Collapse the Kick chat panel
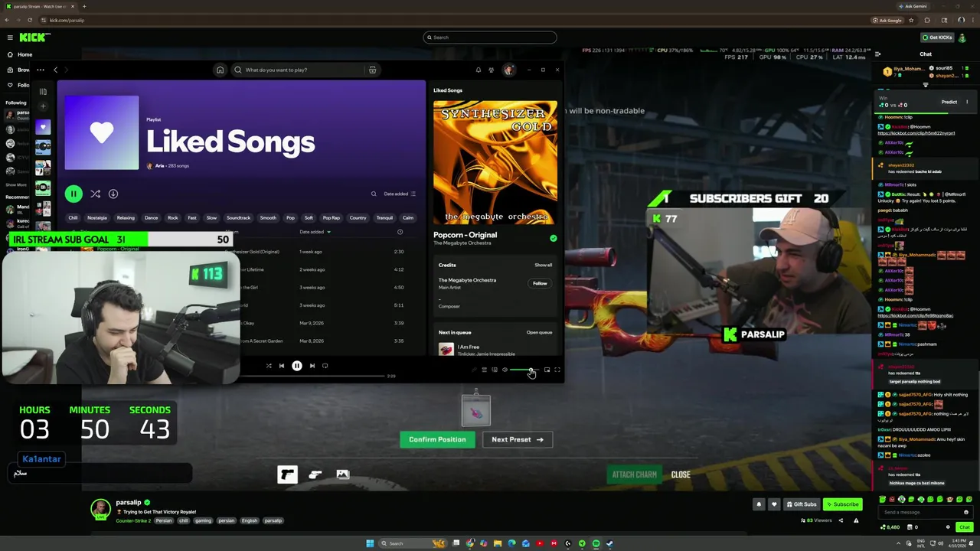The image size is (980, 551). [877, 54]
